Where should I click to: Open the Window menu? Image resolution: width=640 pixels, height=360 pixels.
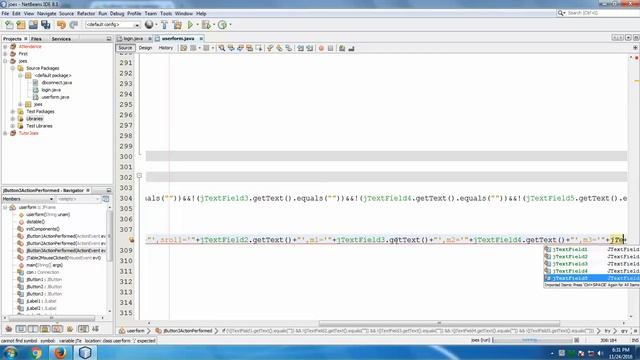point(184,13)
